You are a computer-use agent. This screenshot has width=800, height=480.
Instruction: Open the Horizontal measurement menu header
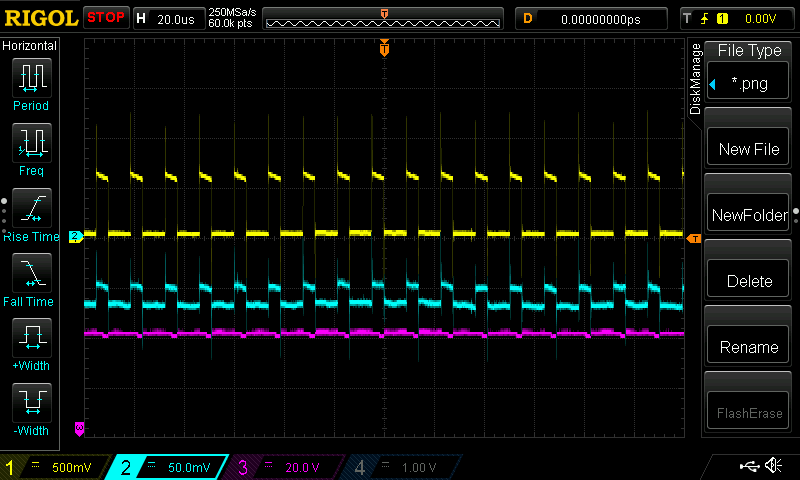pos(31,46)
